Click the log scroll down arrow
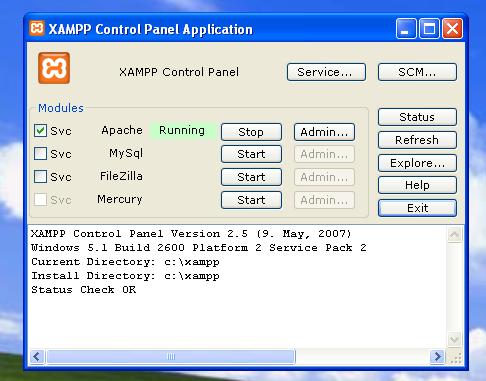This screenshot has width=486, height=381. click(454, 340)
